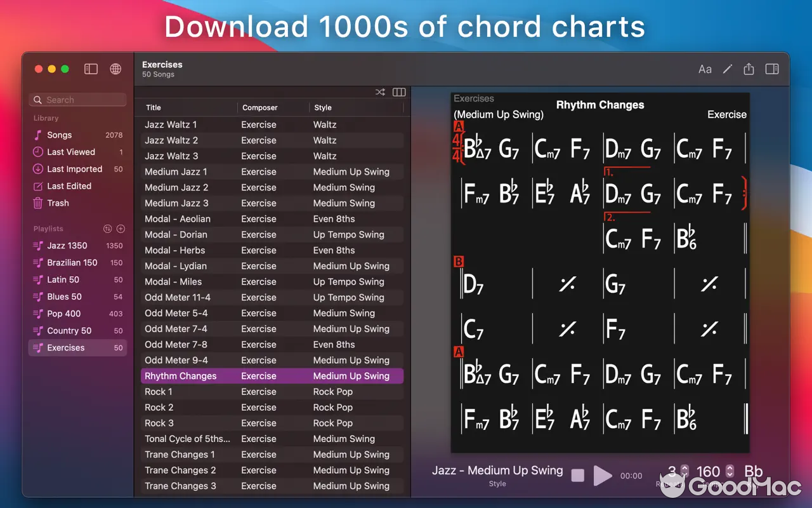The image size is (812, 508).
Task: Click the pencil edit song icon
Action: [x=728, y=69]
